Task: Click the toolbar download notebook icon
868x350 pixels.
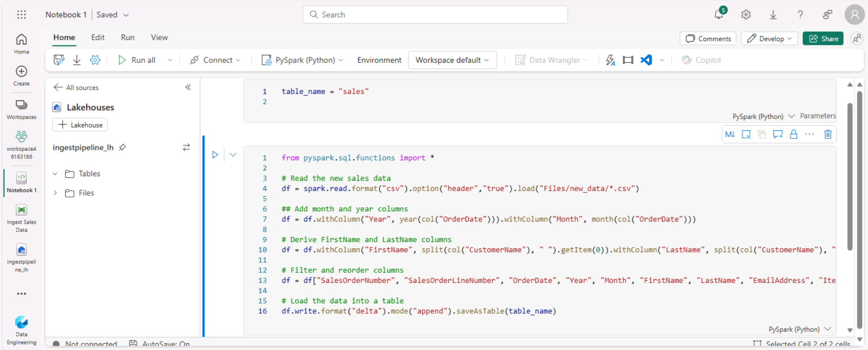Action: click(x=77, y=60)
